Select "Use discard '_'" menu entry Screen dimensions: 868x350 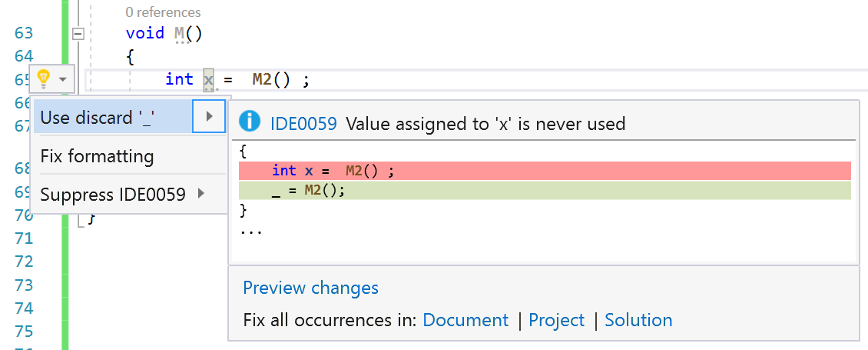click(113, 116)
